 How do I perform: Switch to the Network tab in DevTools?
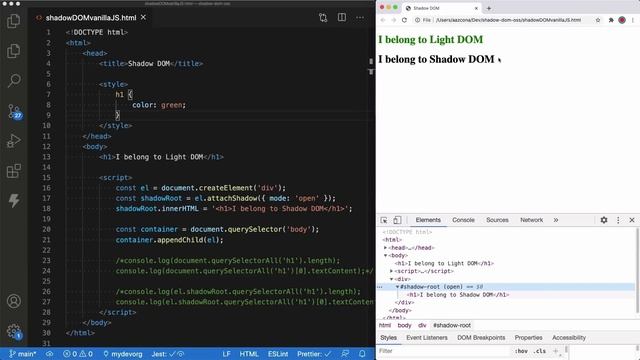tap(531, 220)
